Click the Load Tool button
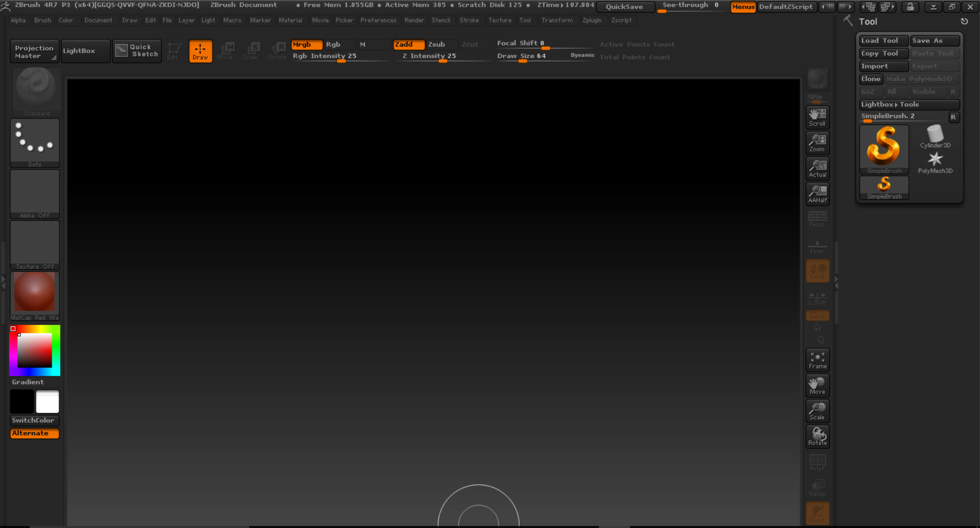Image resolution: width=980 pixels, height=528 pixels. pyautogui.click(x=883, y=40)
